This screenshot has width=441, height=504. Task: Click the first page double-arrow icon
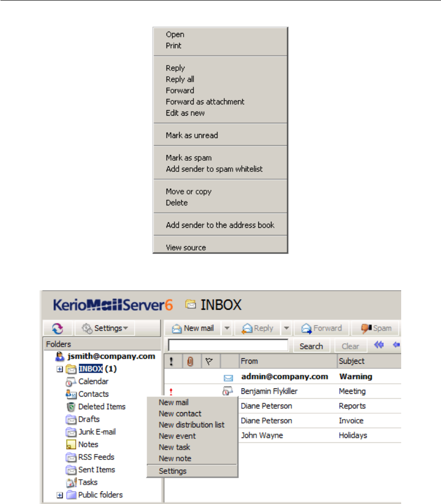click(x=379, y=345)
